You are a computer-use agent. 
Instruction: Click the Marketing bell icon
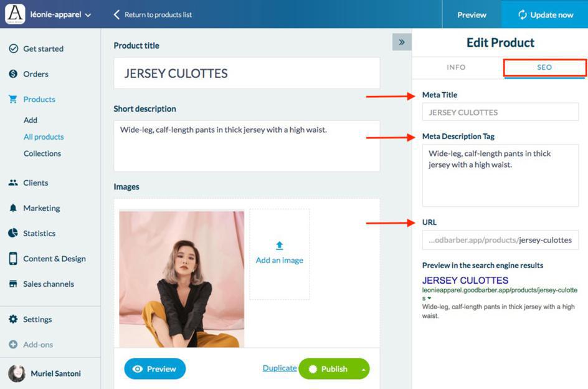click(x=13, y=208)
